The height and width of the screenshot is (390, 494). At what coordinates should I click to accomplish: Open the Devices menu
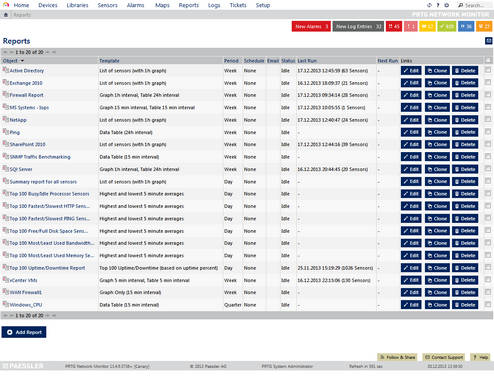[x=48, y=5]
